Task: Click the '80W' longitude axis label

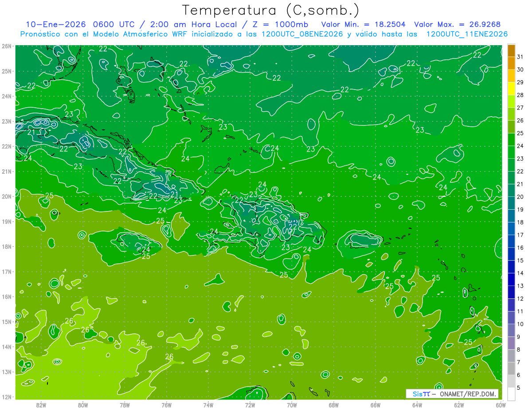Action: [83, 404]
